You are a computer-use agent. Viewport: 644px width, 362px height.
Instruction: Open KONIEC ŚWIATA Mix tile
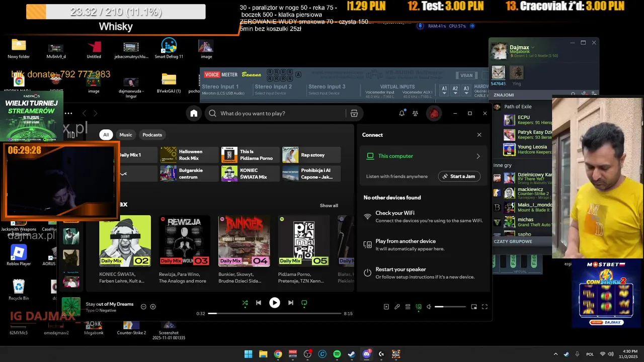coord(251,173)
